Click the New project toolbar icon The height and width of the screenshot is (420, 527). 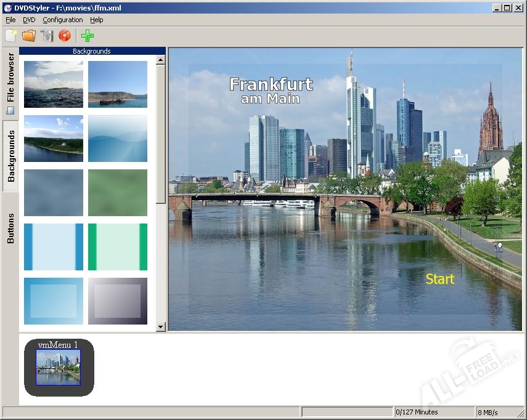(10, 36)
